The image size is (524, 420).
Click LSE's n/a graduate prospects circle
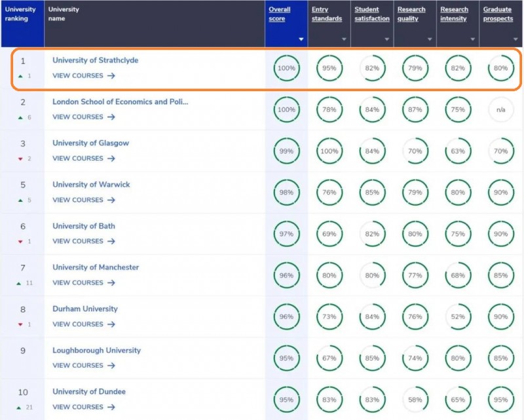tap(500, 109)
